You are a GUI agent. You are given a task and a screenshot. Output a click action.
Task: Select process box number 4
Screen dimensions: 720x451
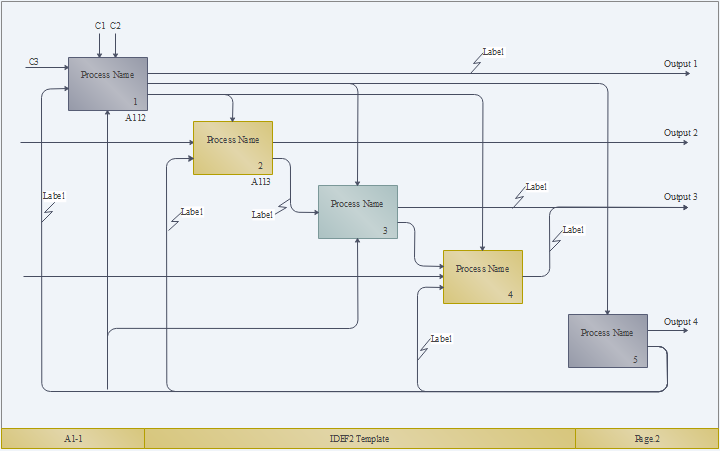click(483, 277)
